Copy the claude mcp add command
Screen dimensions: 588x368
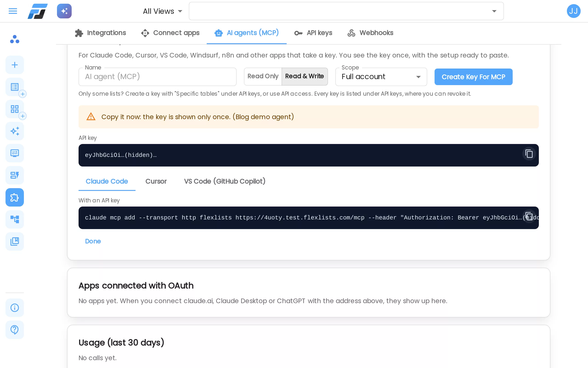[x=529, y=216]
